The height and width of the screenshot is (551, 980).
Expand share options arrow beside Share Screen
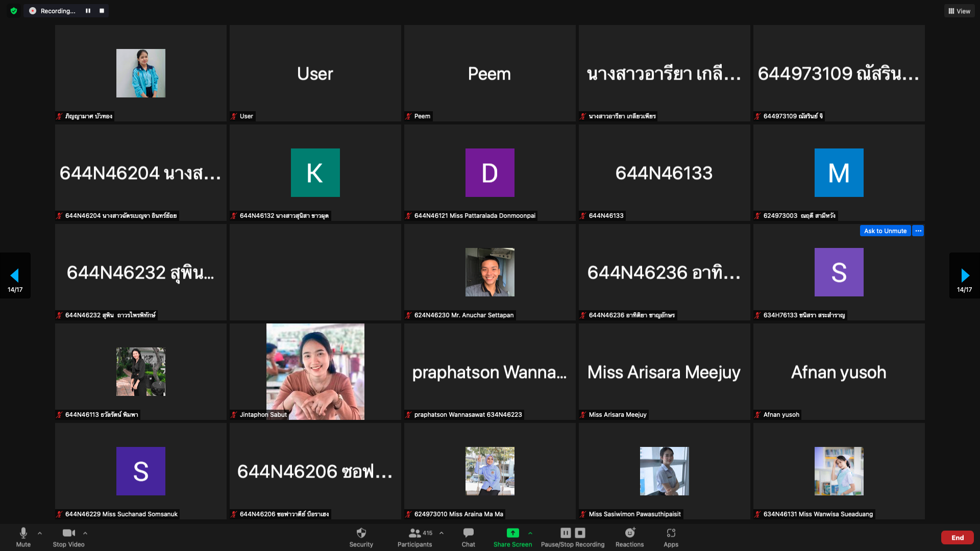[x=530, y=533]
